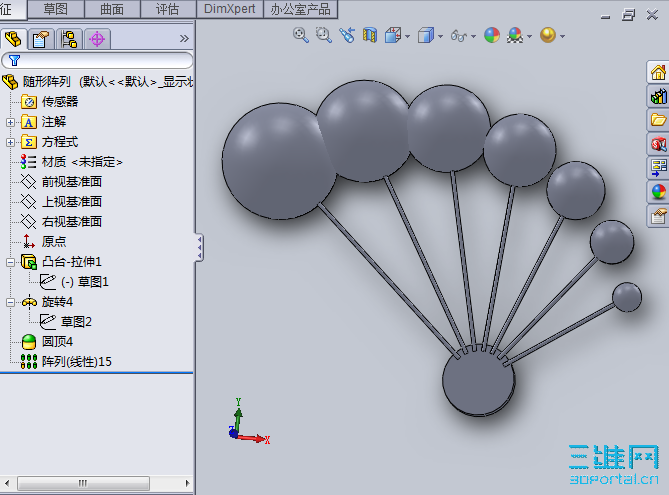Click the View Settings gold sphere icon
This screenshot has height=495, width=669.
(548, 35)
